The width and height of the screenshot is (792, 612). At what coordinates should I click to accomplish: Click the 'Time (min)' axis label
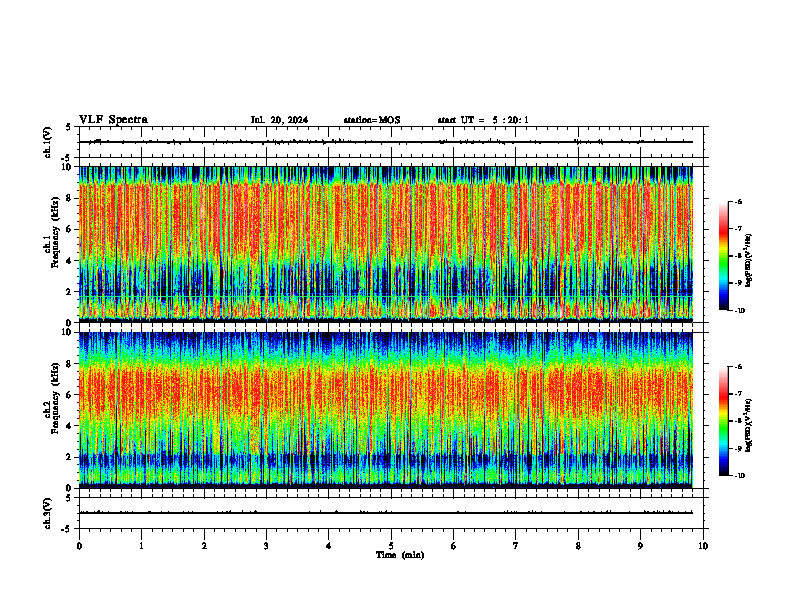tap(400, 555)
